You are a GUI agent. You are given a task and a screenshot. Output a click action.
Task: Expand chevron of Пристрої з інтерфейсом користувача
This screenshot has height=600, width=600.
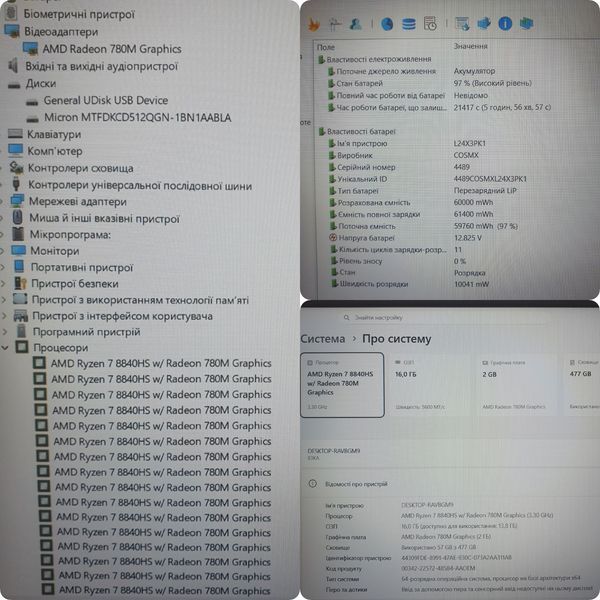4,316
